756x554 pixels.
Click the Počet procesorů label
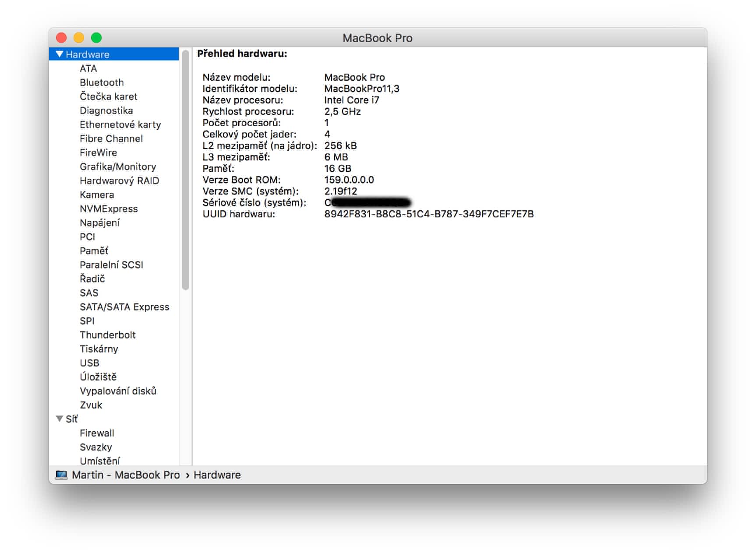click(x=242, y=123)
